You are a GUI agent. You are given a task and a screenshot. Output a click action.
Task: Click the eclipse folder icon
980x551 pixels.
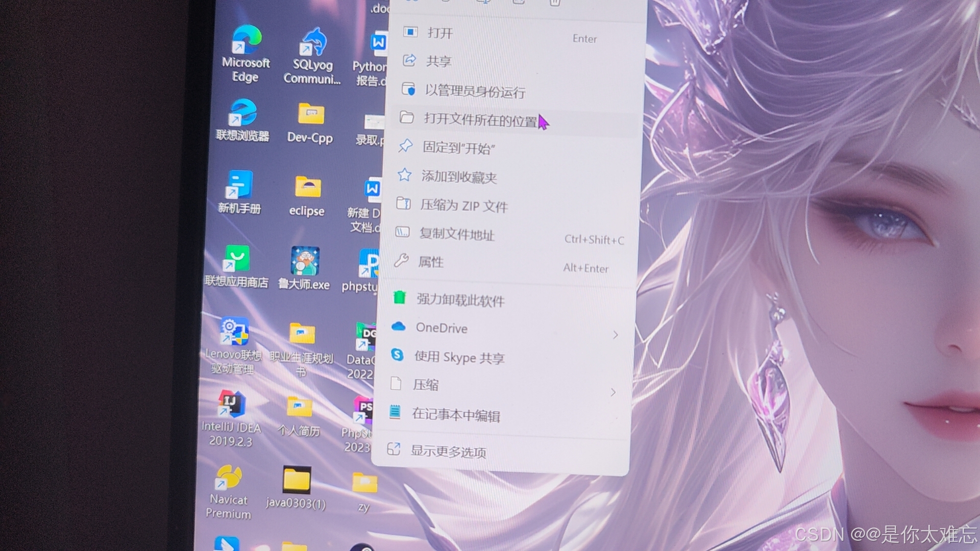(x=307, y=188)
